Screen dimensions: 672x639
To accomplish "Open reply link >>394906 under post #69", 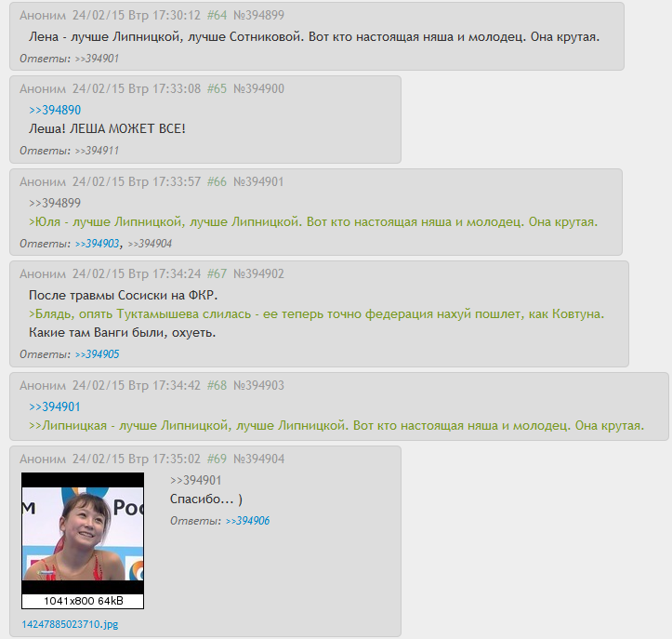I will click(248, 521).
